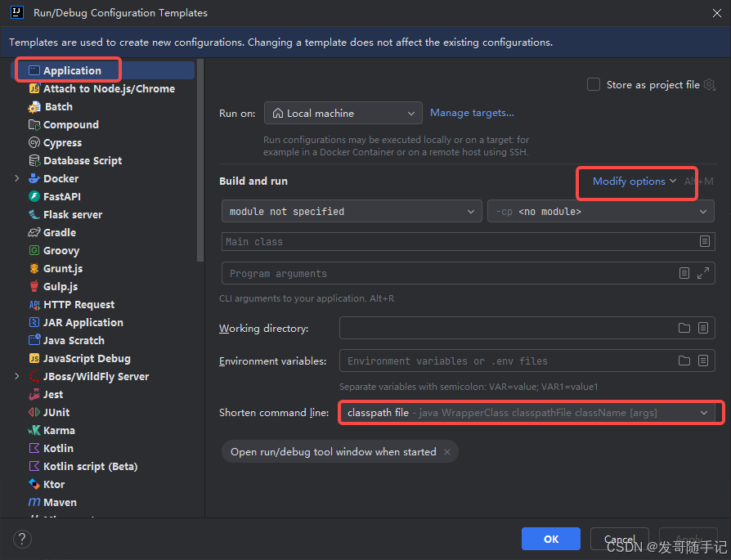731x560 pixels.
Task: Select the Flask server row label
Action: (x=73, y=214)
